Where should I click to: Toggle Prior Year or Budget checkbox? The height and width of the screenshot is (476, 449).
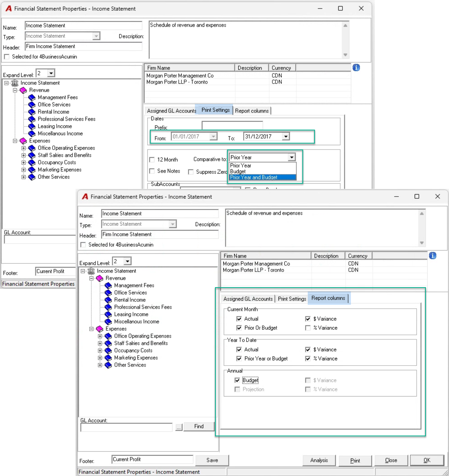click(239, 359)
